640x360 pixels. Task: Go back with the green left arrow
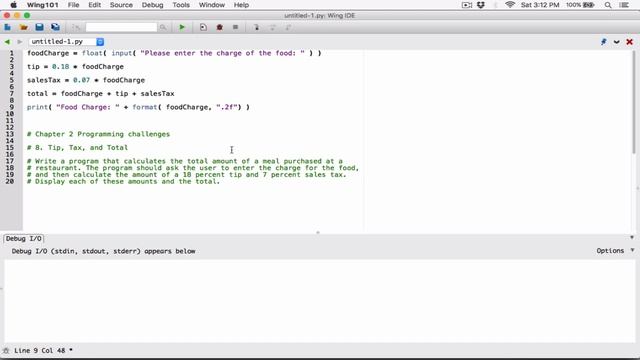(x=7, y=42)
